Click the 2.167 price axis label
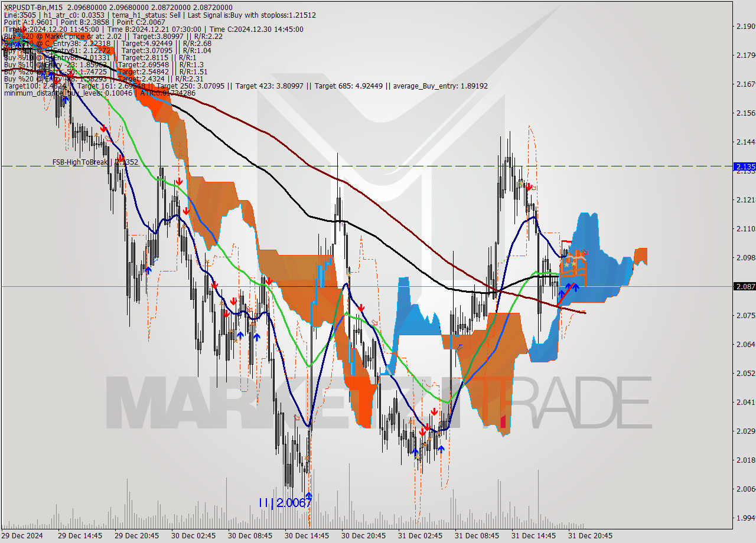Viewport: 756px width, 543px height. point(745,84)
